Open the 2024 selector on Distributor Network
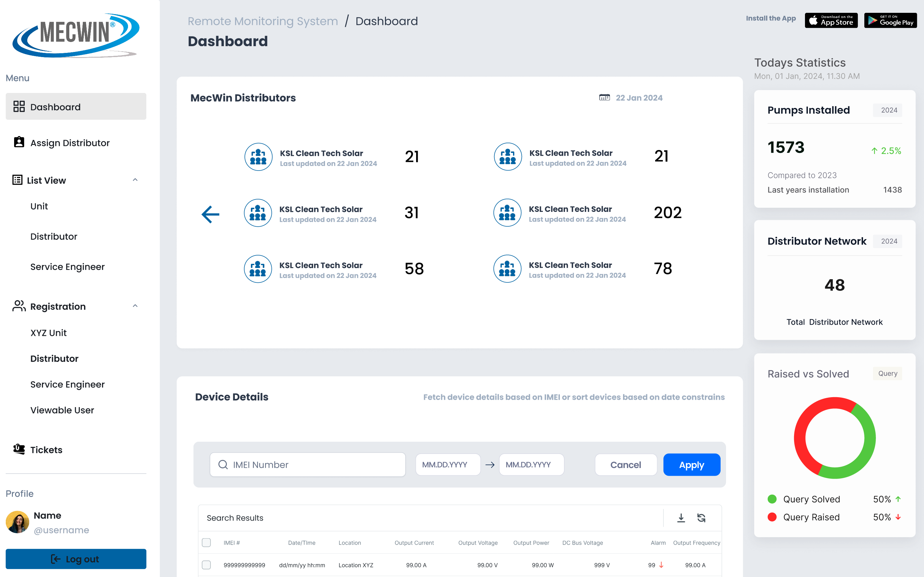 pyautogui.click(x=888, y=241)
